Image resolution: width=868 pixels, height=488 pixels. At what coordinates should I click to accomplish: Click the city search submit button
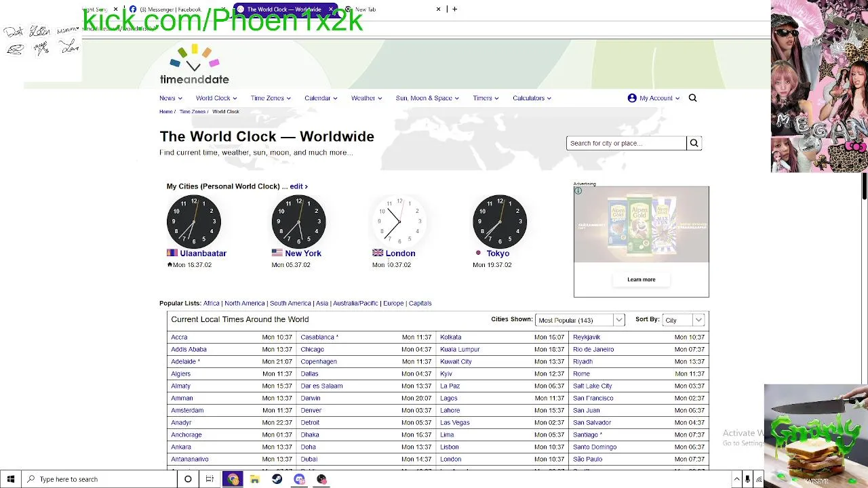click(x=694, y=143)
